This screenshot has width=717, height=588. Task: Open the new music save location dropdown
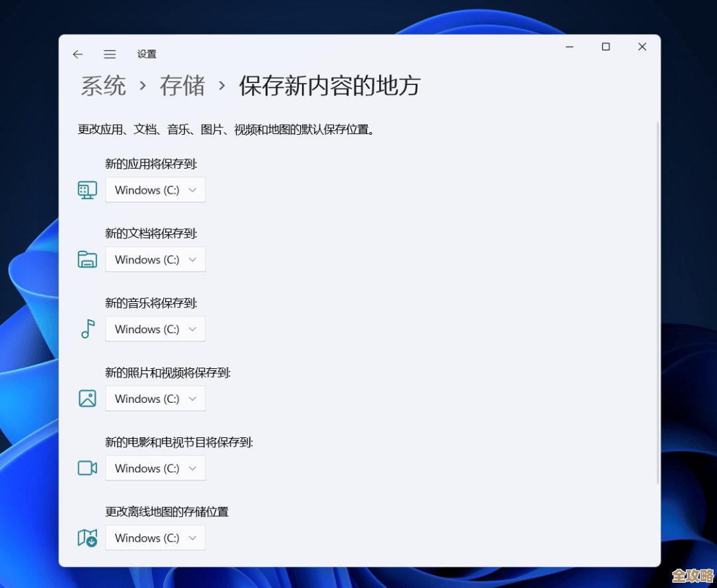(x=155, y=329)
